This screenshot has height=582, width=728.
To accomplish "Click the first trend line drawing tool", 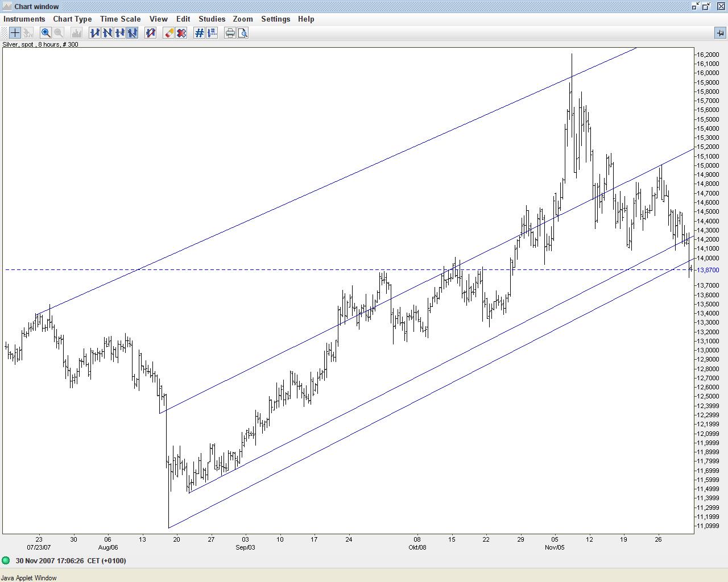I will [94, 33].
